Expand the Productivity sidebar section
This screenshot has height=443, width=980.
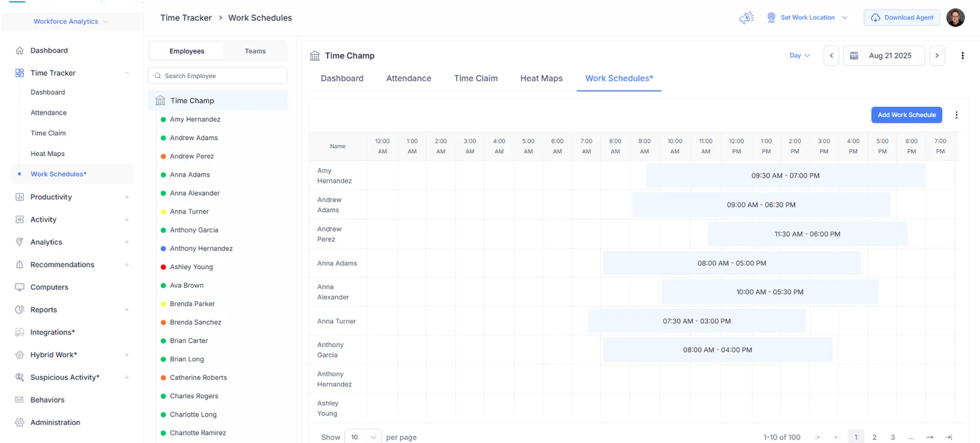[126, 197]
